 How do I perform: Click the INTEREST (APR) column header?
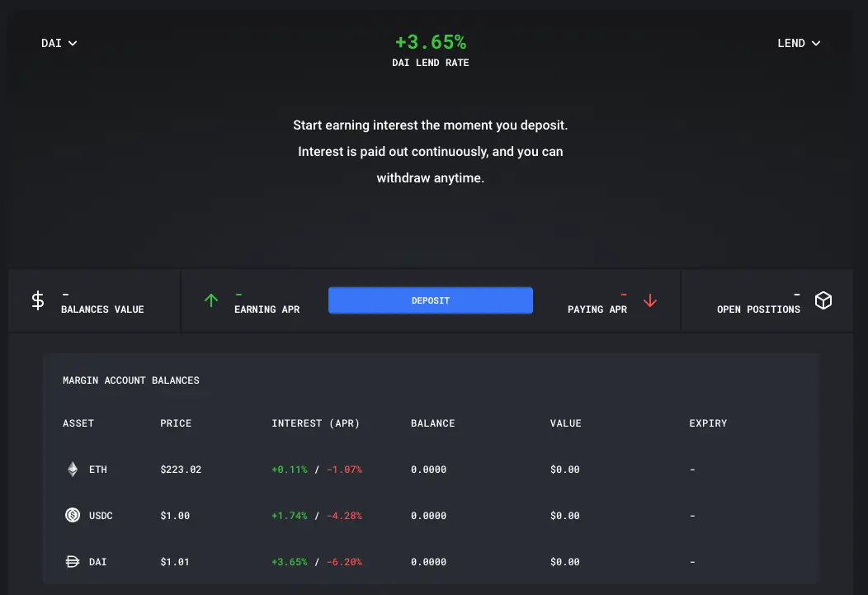(315, 423)
